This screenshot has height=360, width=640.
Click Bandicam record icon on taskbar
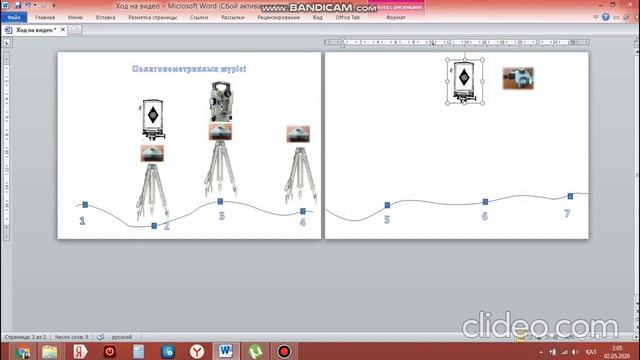pyautogui.click(x=284, y=351)
